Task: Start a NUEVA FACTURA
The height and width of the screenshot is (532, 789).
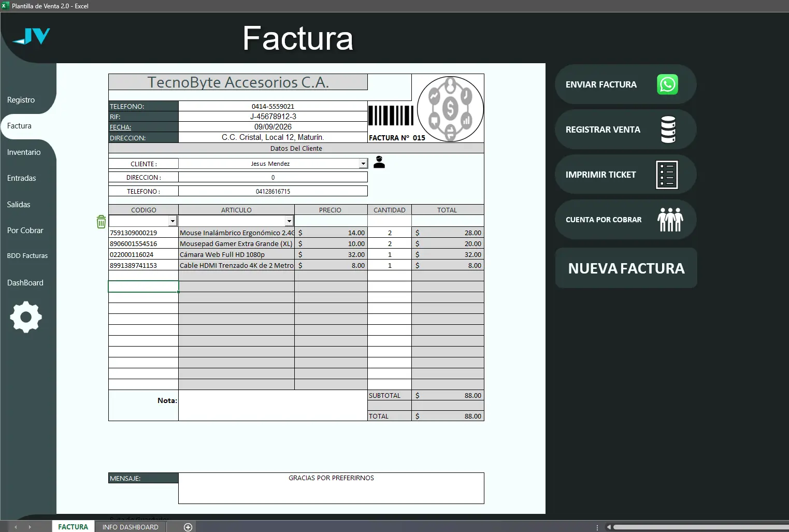Action: pos(626,268)
